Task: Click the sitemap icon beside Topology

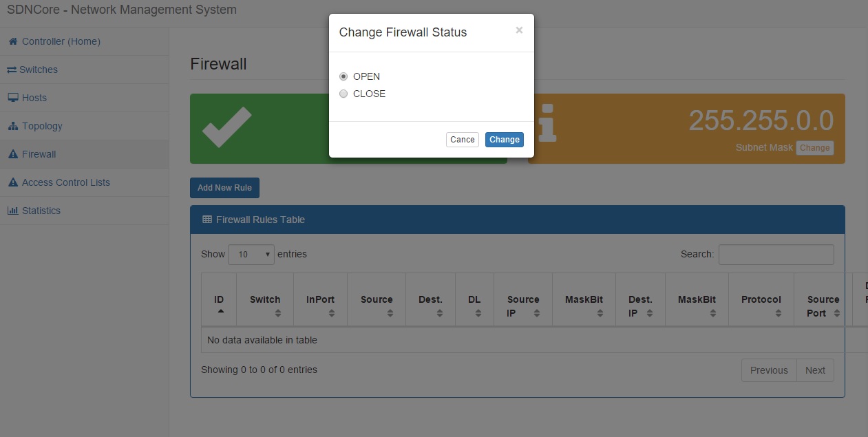Action: pyautogui.click(x=13, y=126)
